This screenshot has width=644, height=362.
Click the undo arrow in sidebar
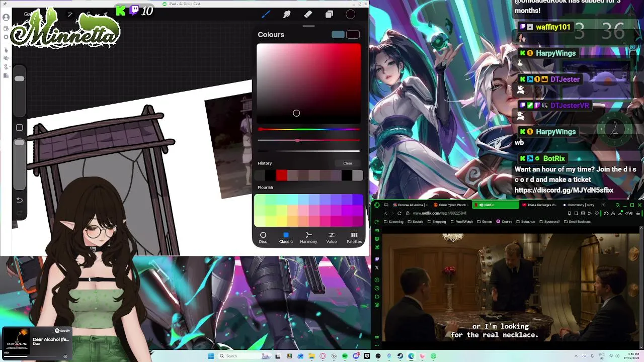(19, 200)
